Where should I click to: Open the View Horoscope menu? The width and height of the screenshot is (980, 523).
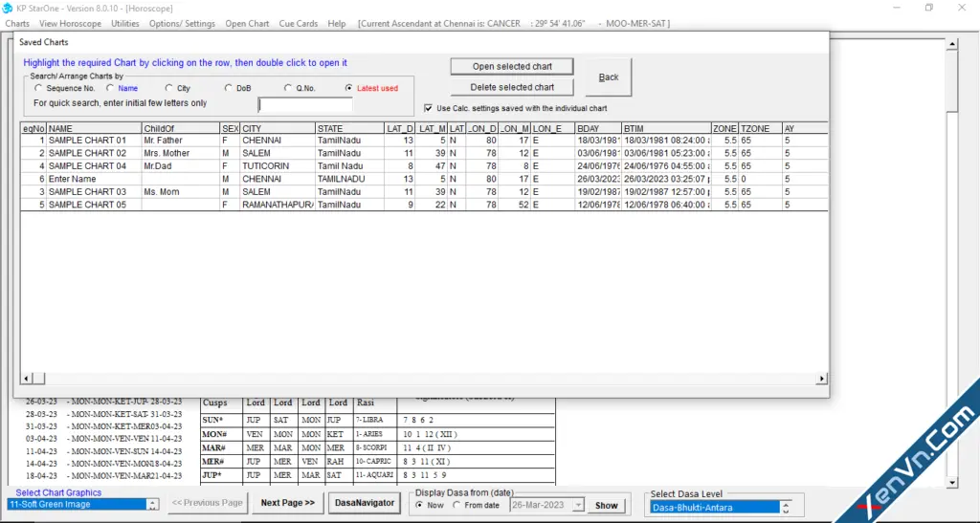coord(70,24)
